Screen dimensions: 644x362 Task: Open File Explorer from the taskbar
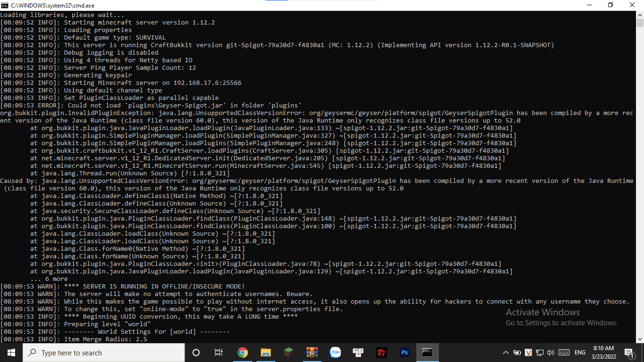tap(265, 353)
